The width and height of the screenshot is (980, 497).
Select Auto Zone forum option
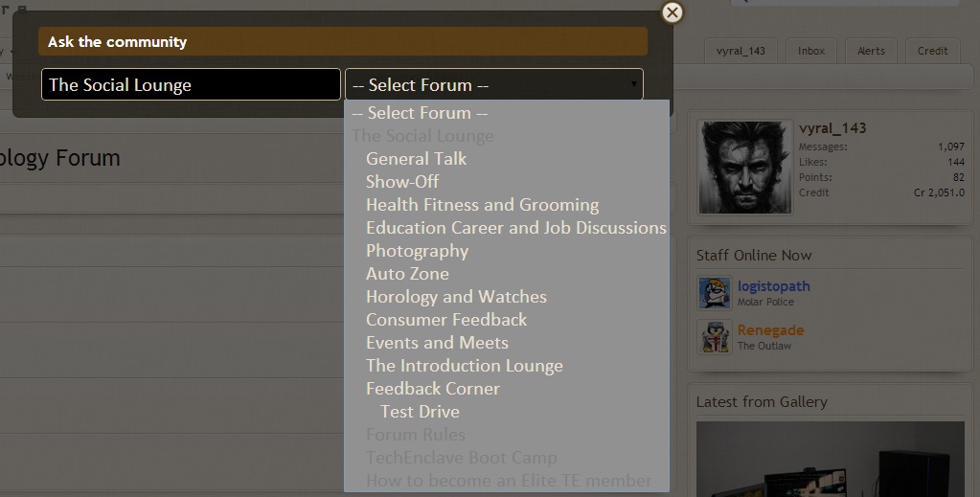tap(407, 274)
